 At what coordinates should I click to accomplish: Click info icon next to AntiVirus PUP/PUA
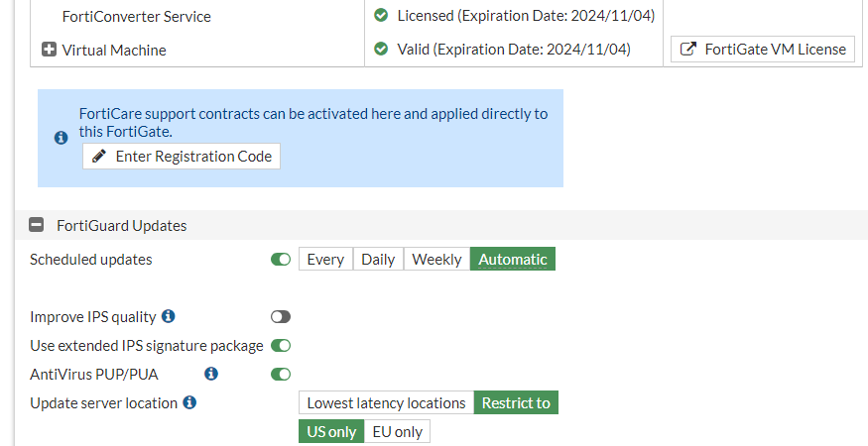tap(211, 374)
